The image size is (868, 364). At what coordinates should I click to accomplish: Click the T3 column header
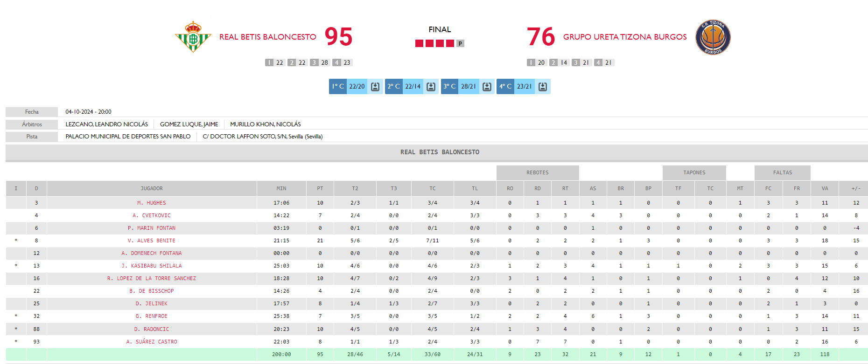(x=394, y=189)
